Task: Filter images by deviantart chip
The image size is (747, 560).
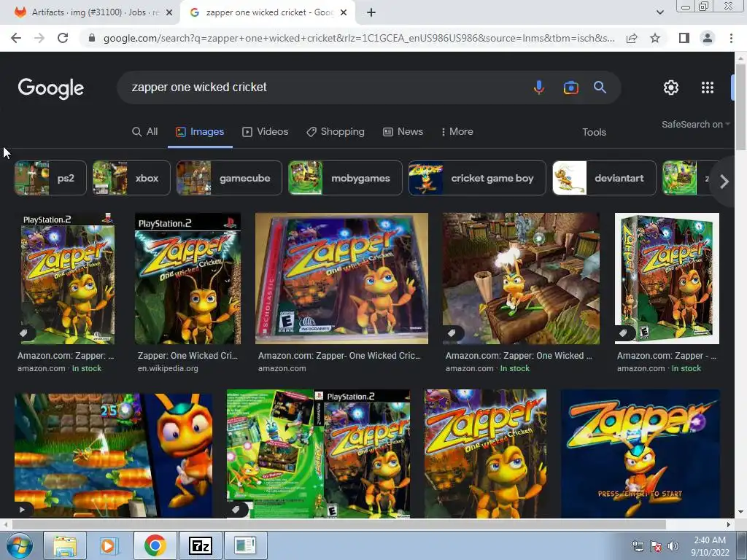Action: (604, 178)
